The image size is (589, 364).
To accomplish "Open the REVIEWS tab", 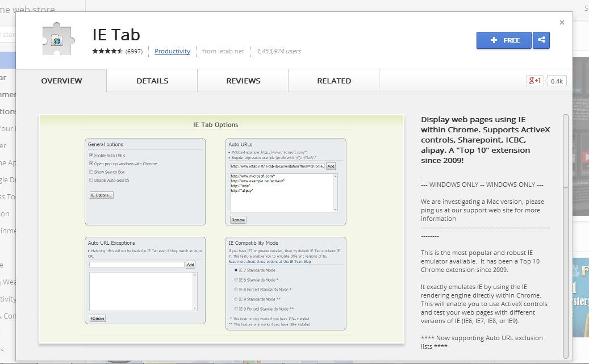I will [243, 81].
